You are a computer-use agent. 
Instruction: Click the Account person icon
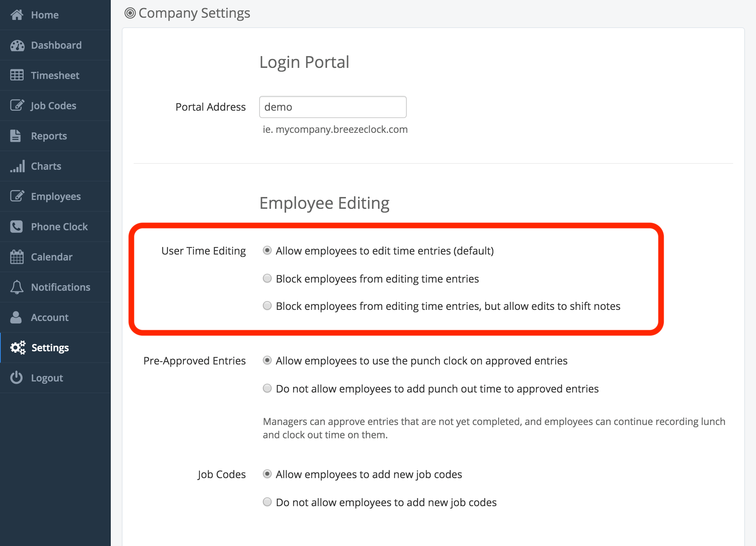point(16,317)
